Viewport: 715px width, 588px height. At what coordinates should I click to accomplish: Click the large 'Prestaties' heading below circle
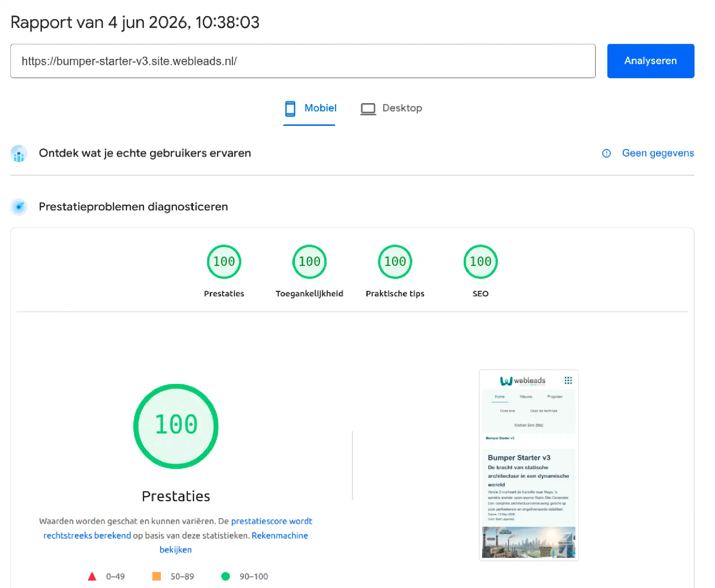(x=176, y=496)
